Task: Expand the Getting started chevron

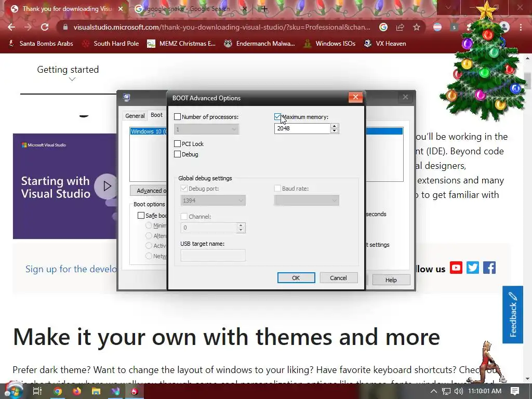Action: coord(72,79)
